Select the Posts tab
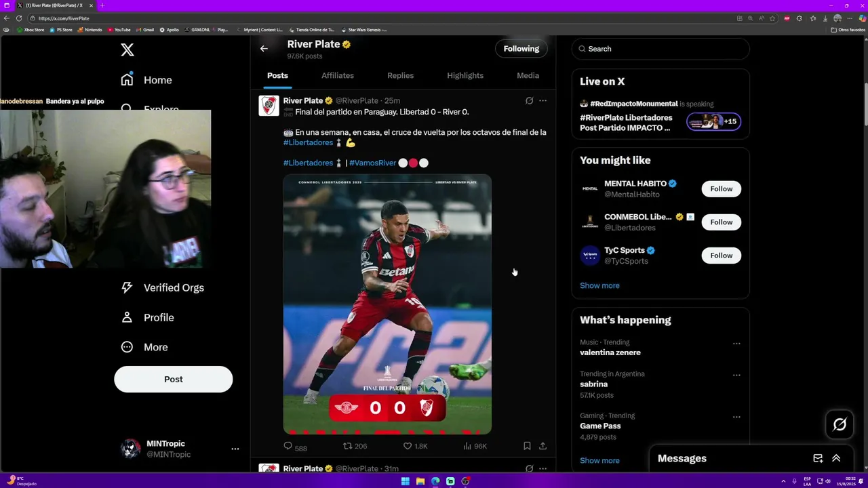This screenshot has height=488, width=868. pos(277,75)
